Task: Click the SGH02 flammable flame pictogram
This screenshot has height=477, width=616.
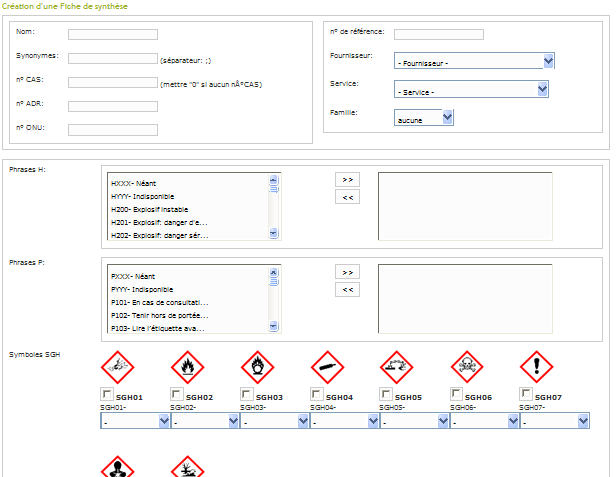Action: (187, 367)
